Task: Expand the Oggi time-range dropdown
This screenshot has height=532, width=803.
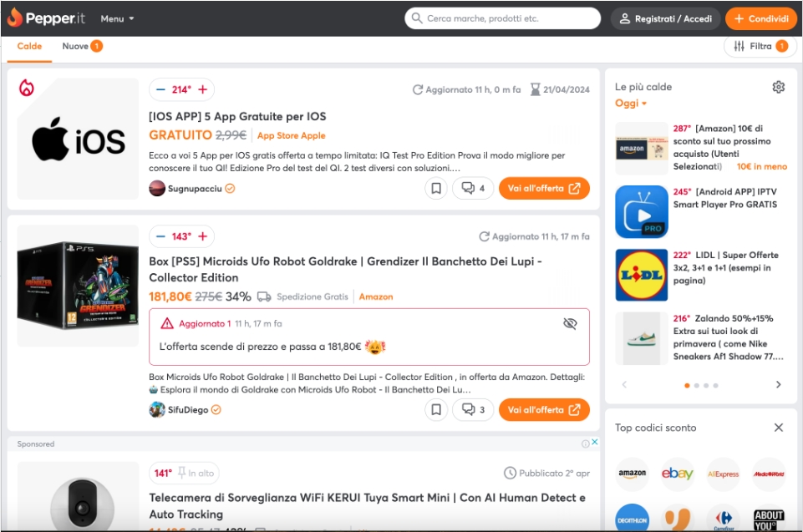Action: coord(630,104)
